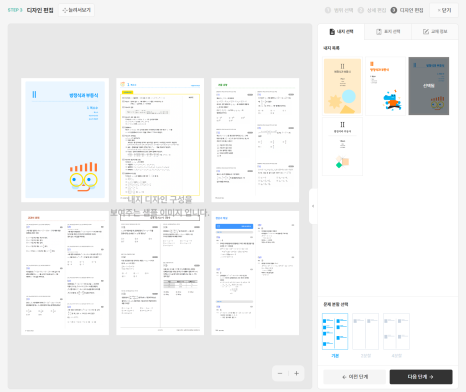Open the 내지 선택 tab
This screenshot has width=466, height=392.
(341, 32)
